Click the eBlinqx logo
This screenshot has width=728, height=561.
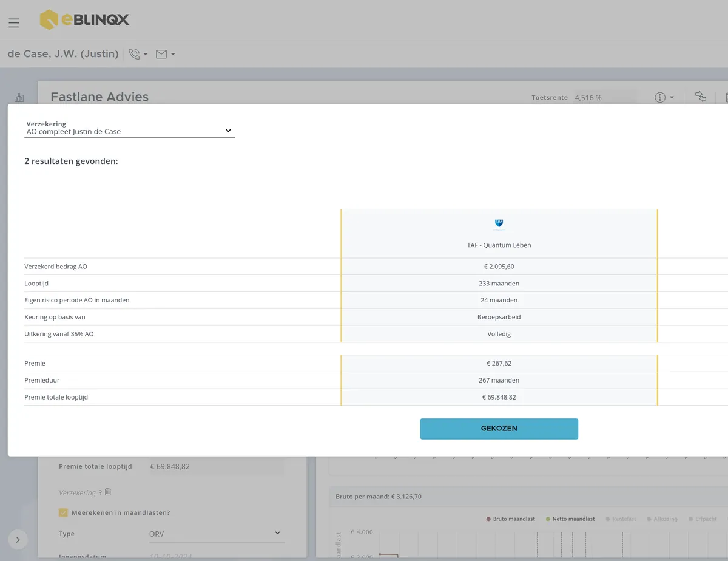84,20
